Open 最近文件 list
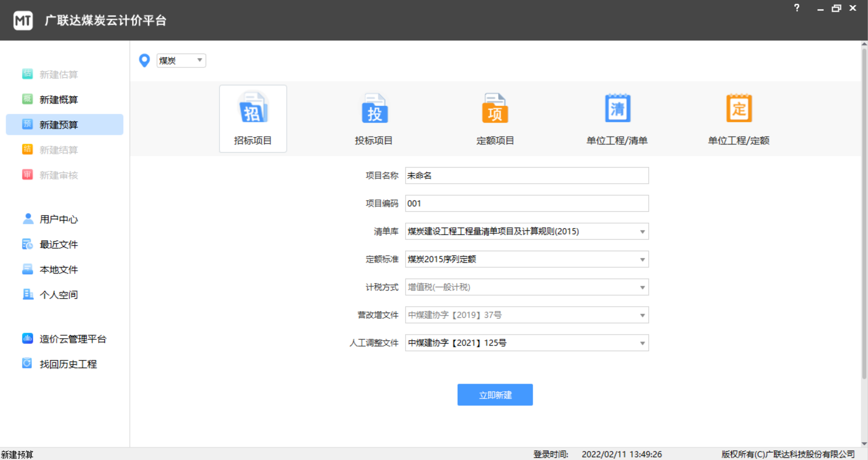The width and height of the screenshot is (868, 460). pyautogui.click(x=58, y=245)
